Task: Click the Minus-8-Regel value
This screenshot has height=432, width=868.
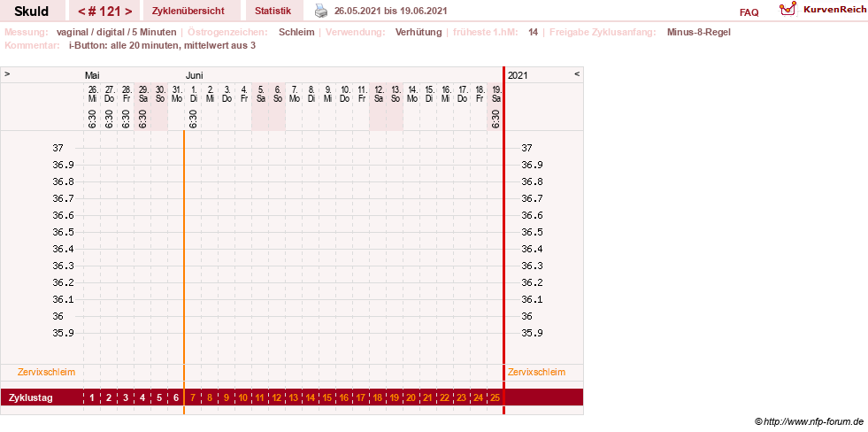Action: pos(699,32)
